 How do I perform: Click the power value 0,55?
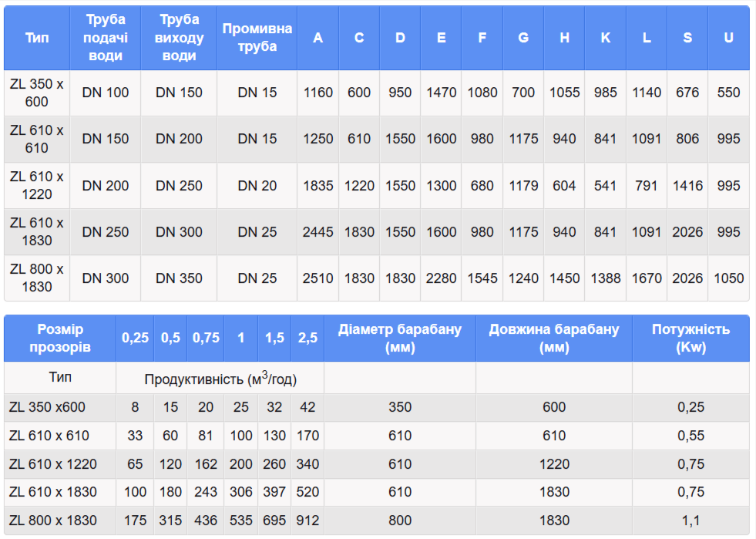click(690, 436)
